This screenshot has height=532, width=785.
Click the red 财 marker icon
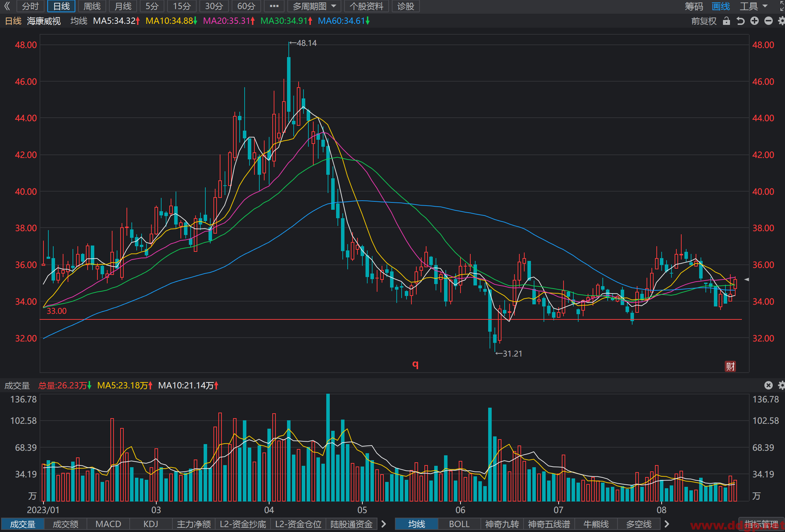point(730,366)
